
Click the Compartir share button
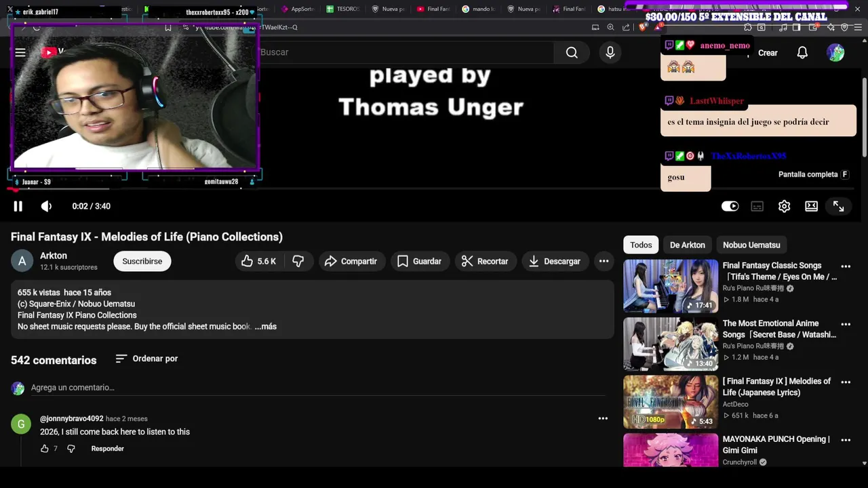[x=351, y=261]
